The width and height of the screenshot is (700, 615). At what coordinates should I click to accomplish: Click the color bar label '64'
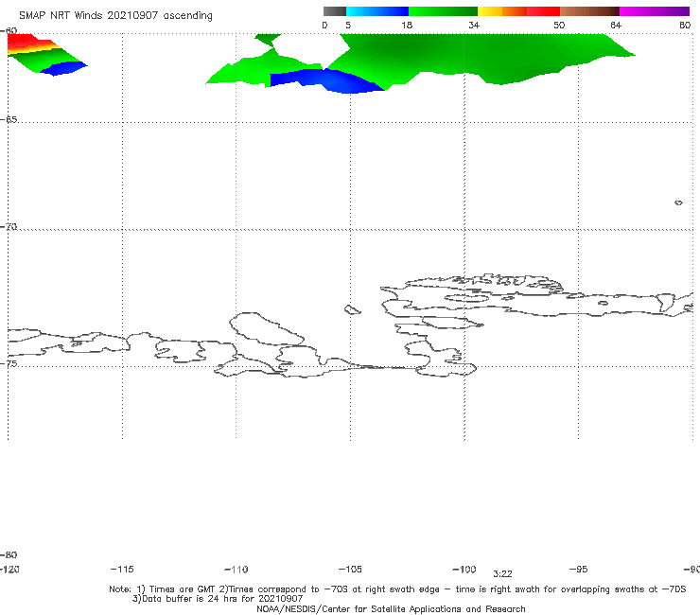pos(616,25)
